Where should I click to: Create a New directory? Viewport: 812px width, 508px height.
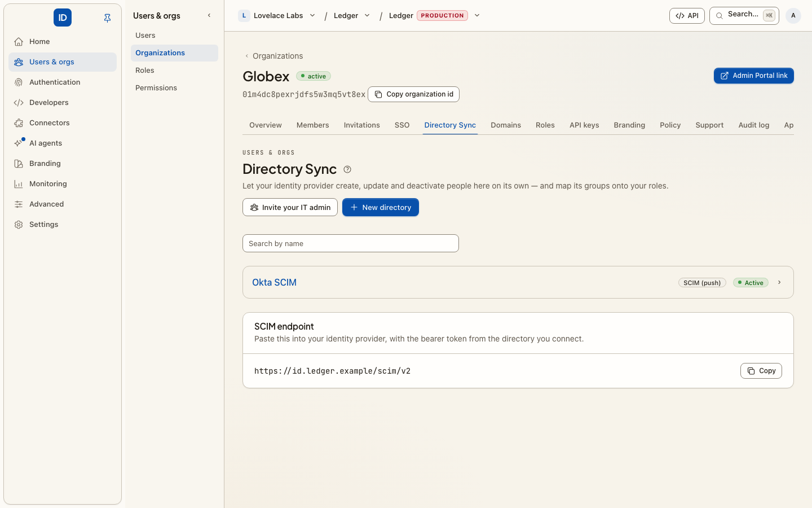[x=381, y=207]
